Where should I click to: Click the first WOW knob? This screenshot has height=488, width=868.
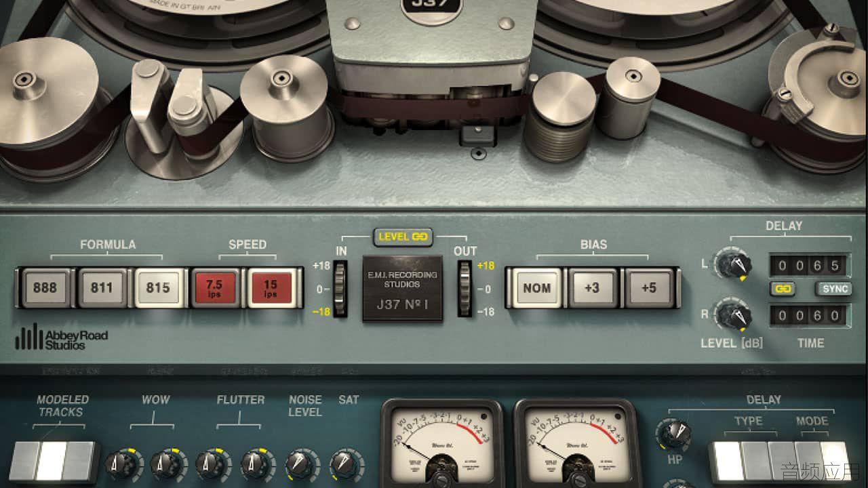(122, 465)
